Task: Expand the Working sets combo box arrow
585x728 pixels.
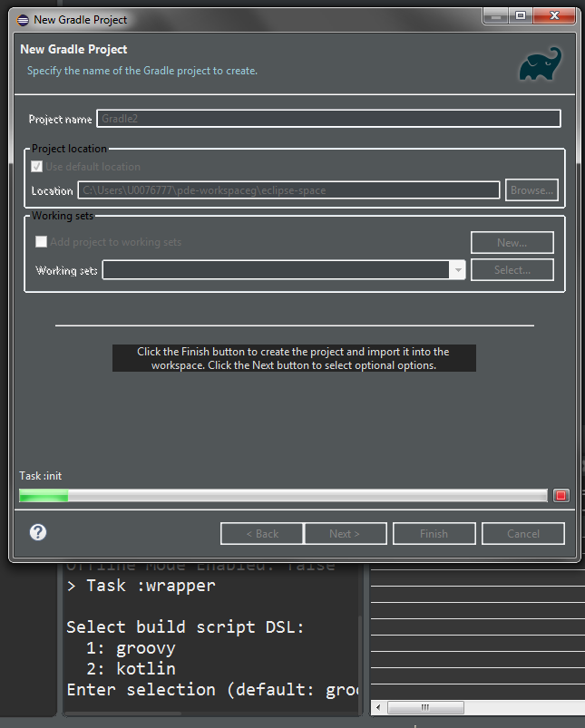Action: pyautogui.click(x=457, y=270)
